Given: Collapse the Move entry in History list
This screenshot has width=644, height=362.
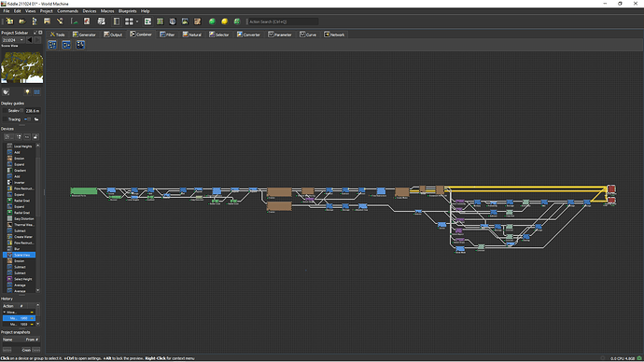Looking at the screenshot, I should [x=5, y=313].
